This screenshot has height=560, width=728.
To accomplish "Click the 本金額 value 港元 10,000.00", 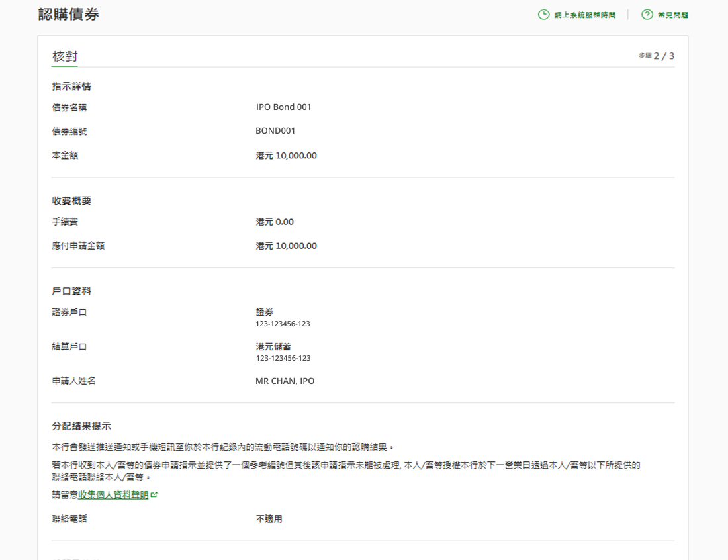I will 286,156.
